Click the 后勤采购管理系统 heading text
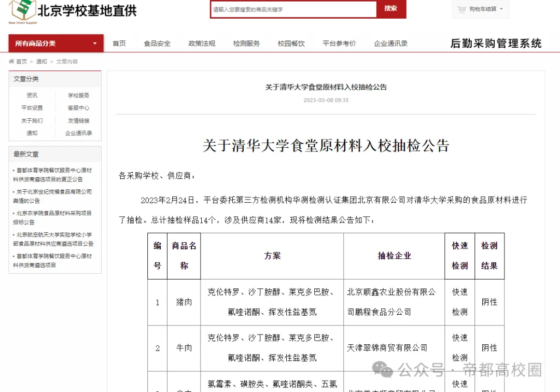 [496, 44]
